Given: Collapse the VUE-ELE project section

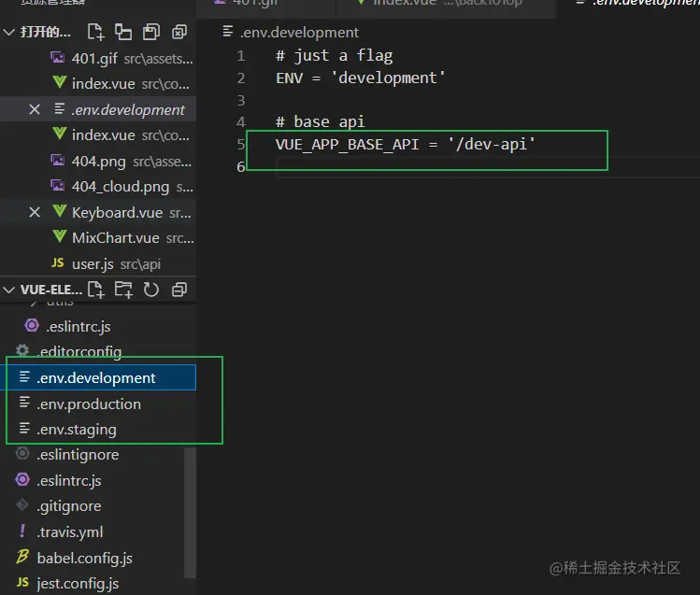Looking at the screenshot, I should [9, 290].
